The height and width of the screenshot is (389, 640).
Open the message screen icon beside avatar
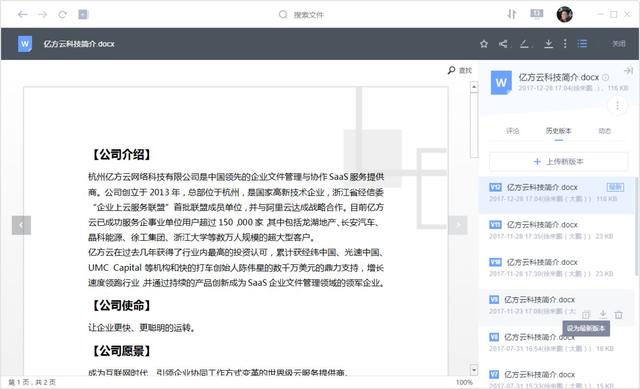[537, 14]
